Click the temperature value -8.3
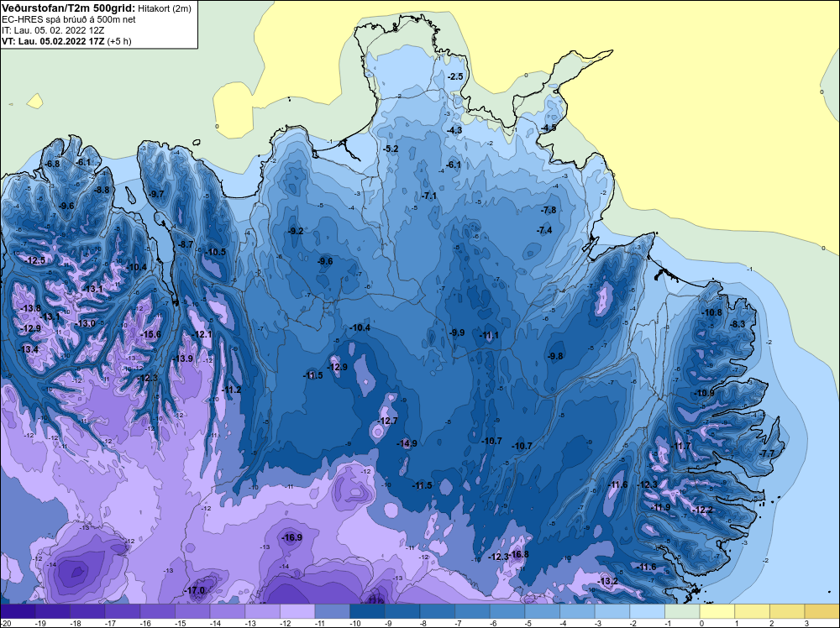This screenshot has height=628, width=840. point(738,324)
